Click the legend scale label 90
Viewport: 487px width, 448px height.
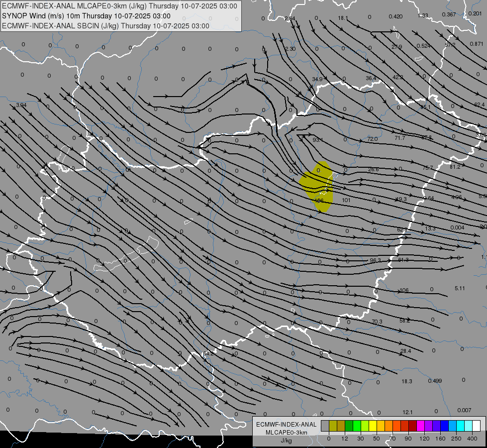point(408,439)
